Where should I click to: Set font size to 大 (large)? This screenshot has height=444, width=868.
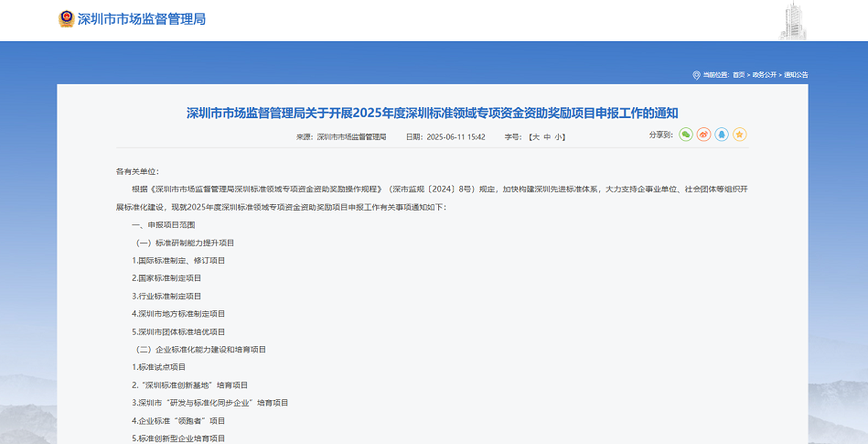[x=534, y=136]
